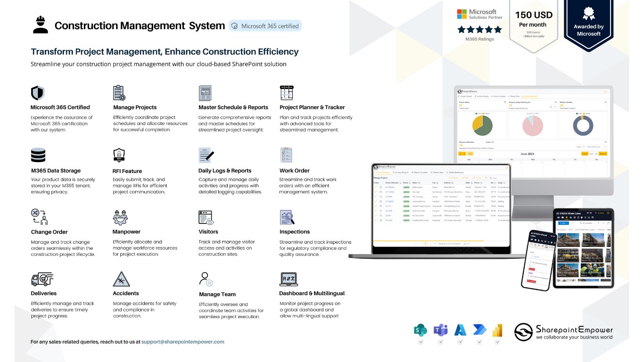Sort by City column in laptop table

coord(435,183)
